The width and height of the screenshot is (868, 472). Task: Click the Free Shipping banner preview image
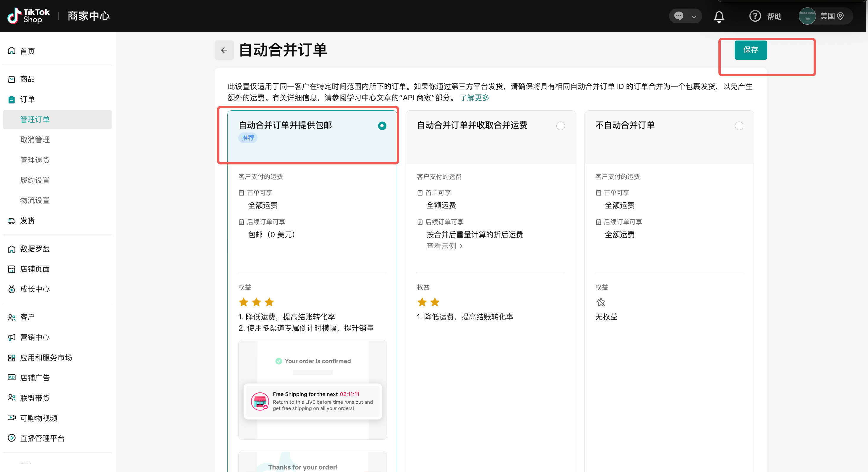[312, 401]
